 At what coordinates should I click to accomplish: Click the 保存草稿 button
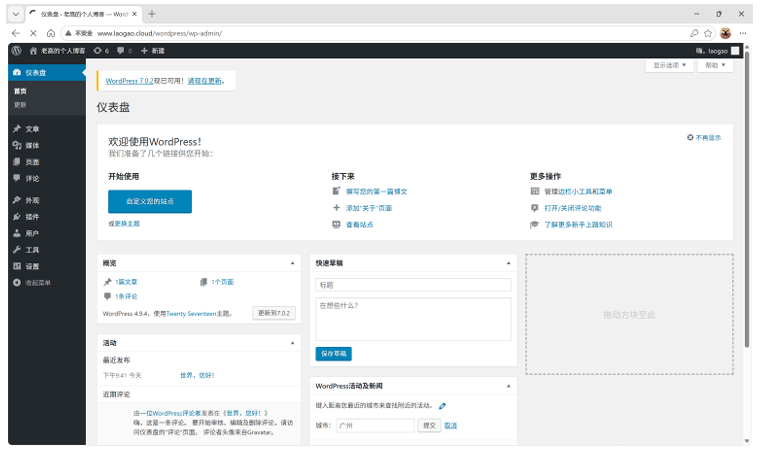pyautogui.click(x=333, y=354)
